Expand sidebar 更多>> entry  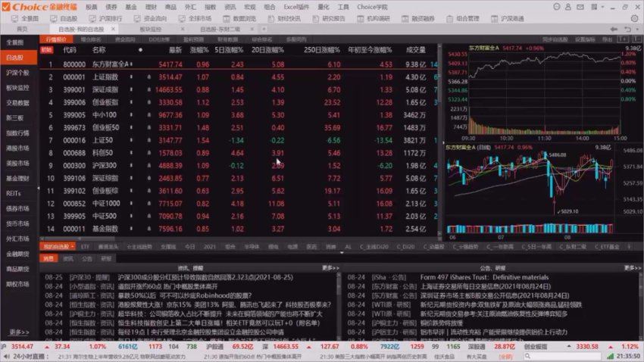coord(19,332)
